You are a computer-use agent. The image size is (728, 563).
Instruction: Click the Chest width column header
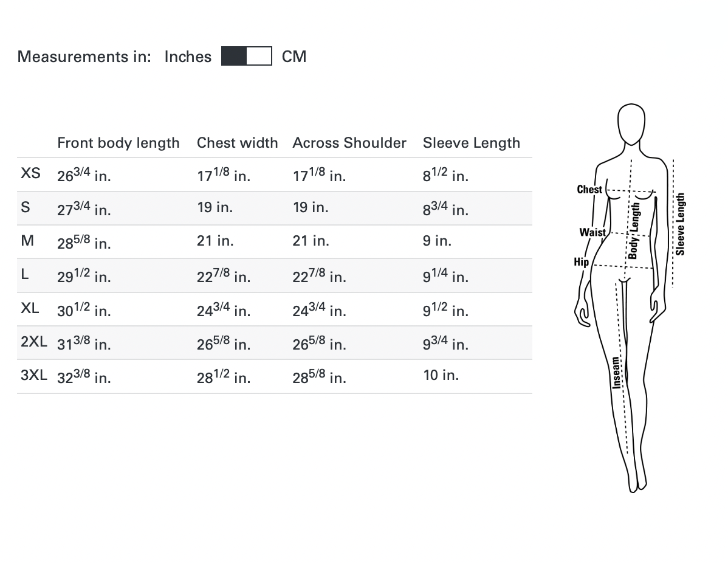pyautogui.click(x=237, y=143)
